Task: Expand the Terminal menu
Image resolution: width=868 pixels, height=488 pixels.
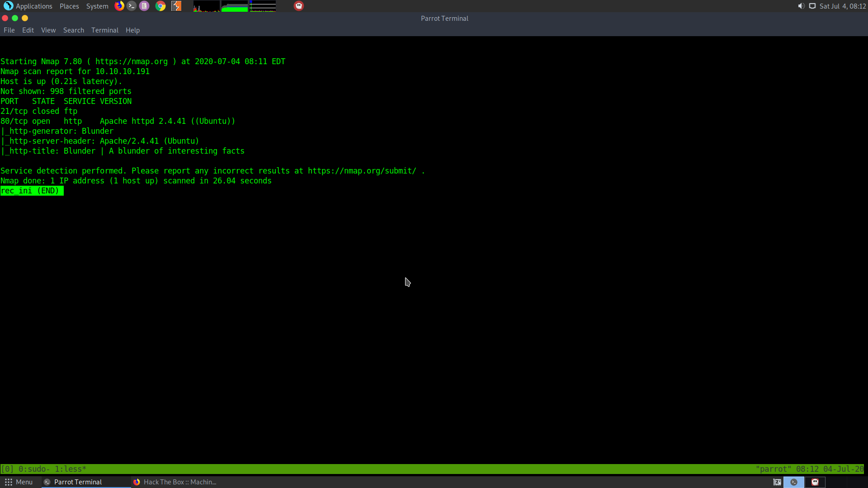Action: point(105,30)
